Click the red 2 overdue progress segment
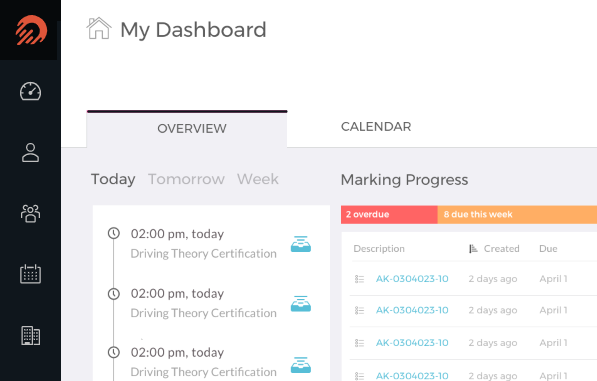This screenshot has width=597, height=381. 389,214
